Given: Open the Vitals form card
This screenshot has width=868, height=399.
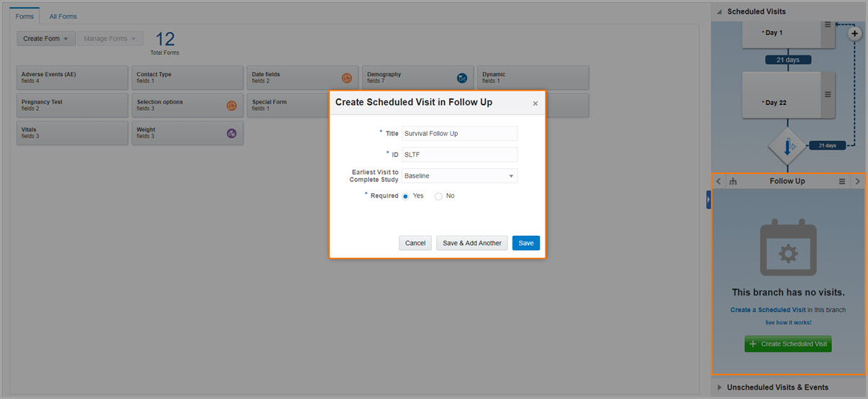Looking at the screenshot, I should pyautogui.click(x=72, y=134).
